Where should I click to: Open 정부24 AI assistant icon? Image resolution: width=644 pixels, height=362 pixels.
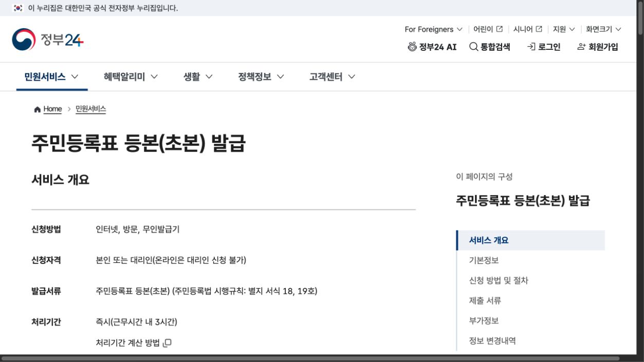(412, 47)
